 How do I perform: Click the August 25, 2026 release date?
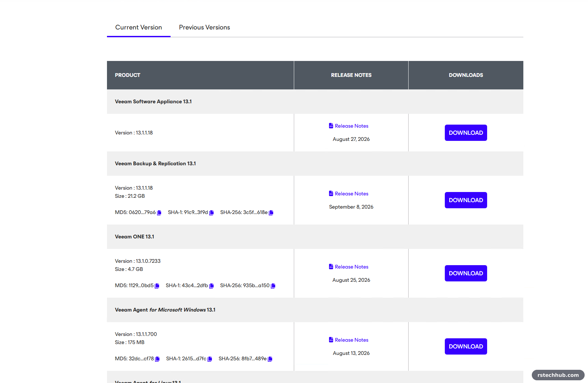351,280
